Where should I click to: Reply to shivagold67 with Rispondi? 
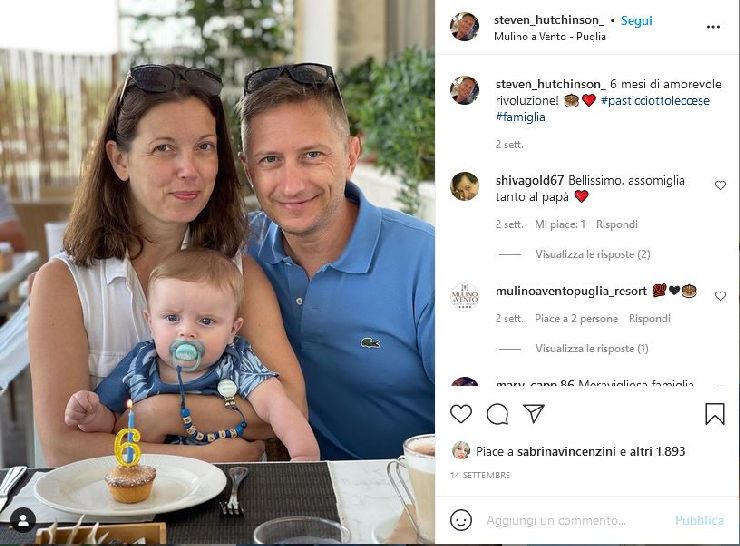pyautogui.click(x=616, y=224)
